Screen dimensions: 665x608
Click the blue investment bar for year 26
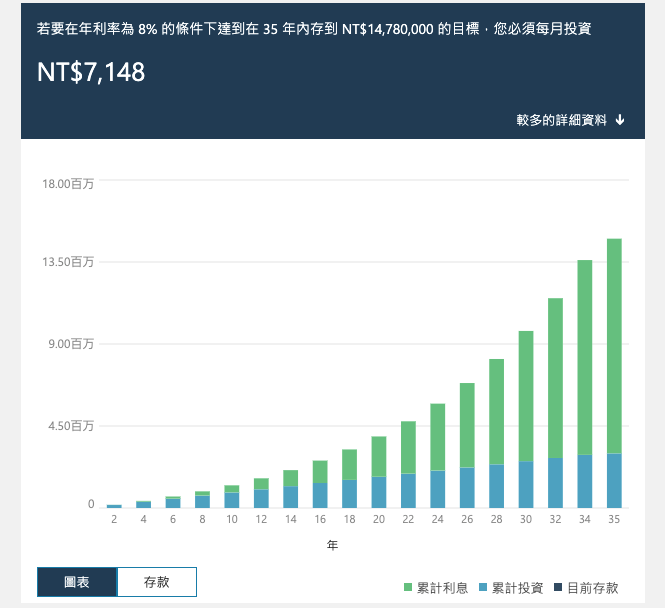(467, 488)
